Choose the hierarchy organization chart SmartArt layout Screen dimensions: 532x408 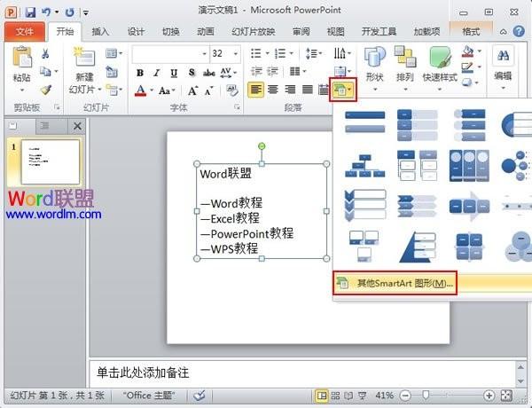pyautogui.click(x=364, y=166)
